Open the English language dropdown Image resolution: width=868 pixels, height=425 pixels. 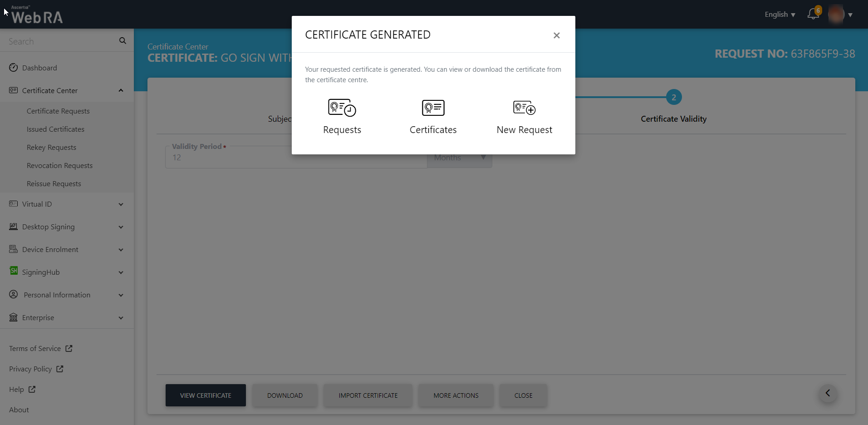tap(780, 15)
